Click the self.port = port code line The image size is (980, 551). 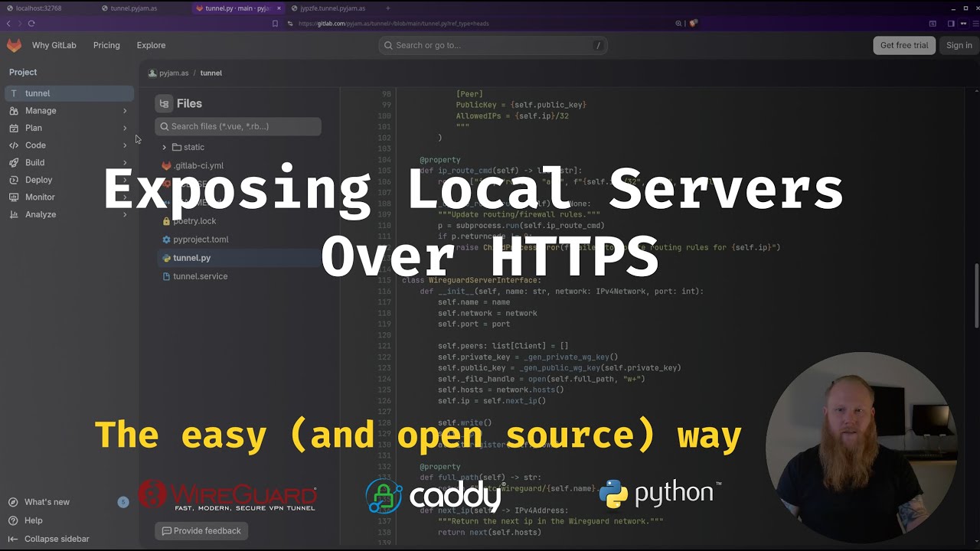tap(474, 324)
